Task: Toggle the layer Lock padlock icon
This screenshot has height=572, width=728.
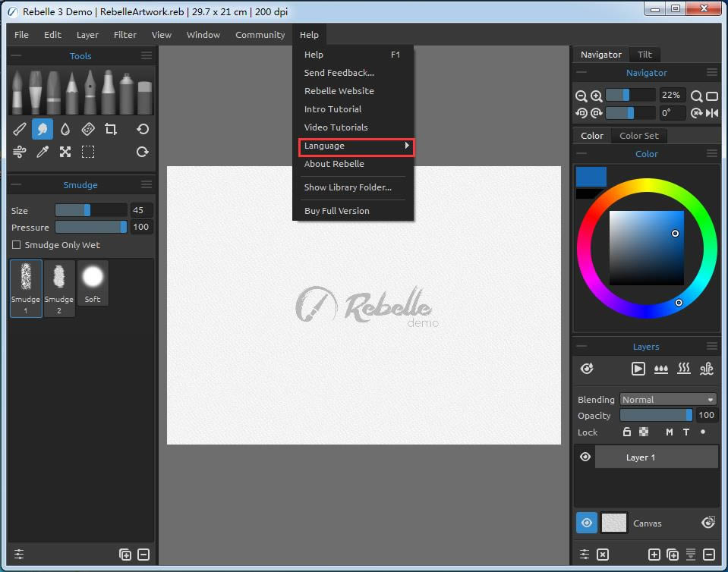Action: pos(626,432)
